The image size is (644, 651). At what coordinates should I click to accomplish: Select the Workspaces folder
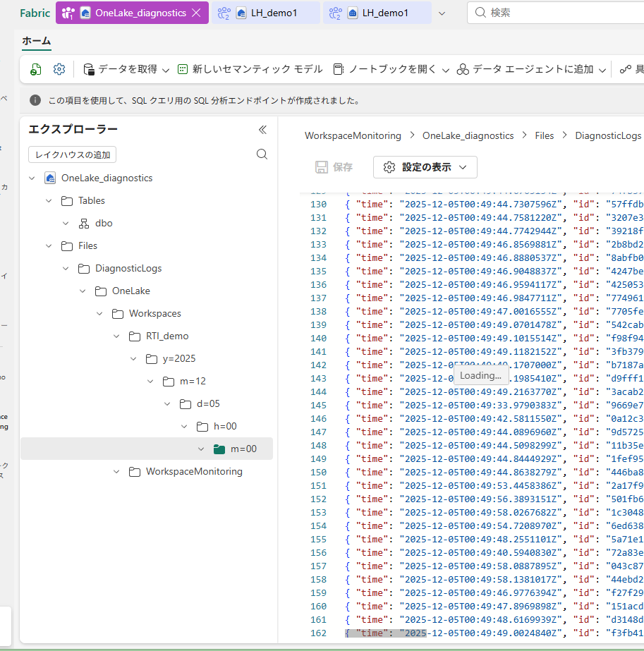(x=155, y=313)
